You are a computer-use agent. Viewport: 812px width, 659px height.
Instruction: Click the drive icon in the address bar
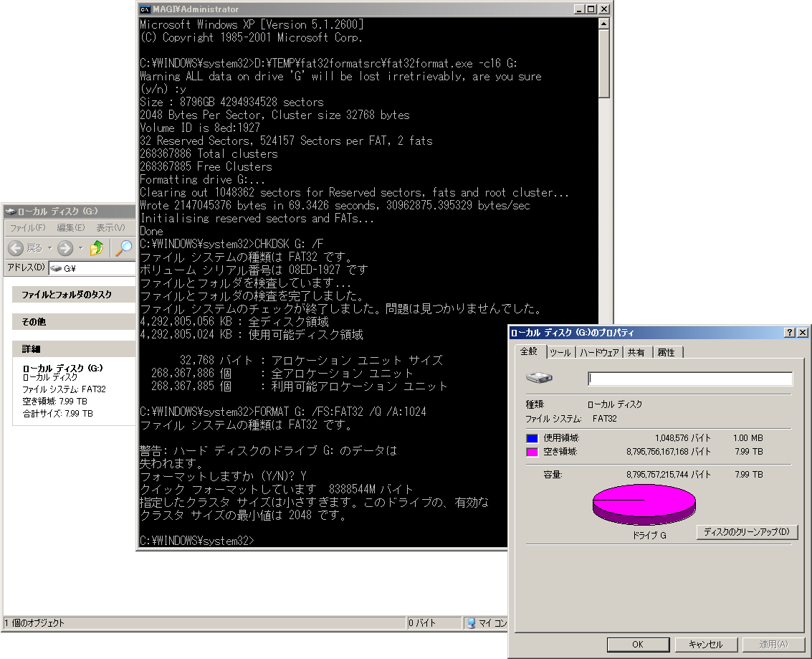click(56, 268)
